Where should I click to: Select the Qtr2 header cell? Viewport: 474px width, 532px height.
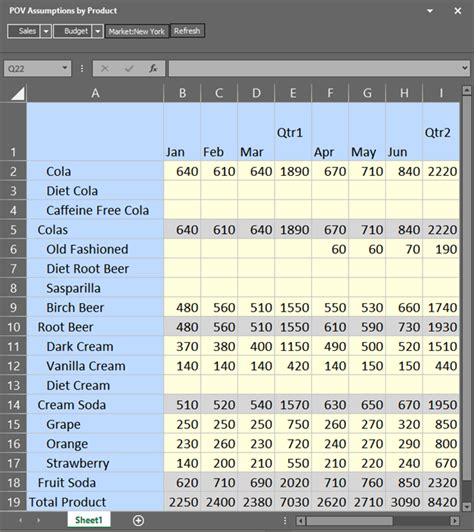tap(441, 132)
